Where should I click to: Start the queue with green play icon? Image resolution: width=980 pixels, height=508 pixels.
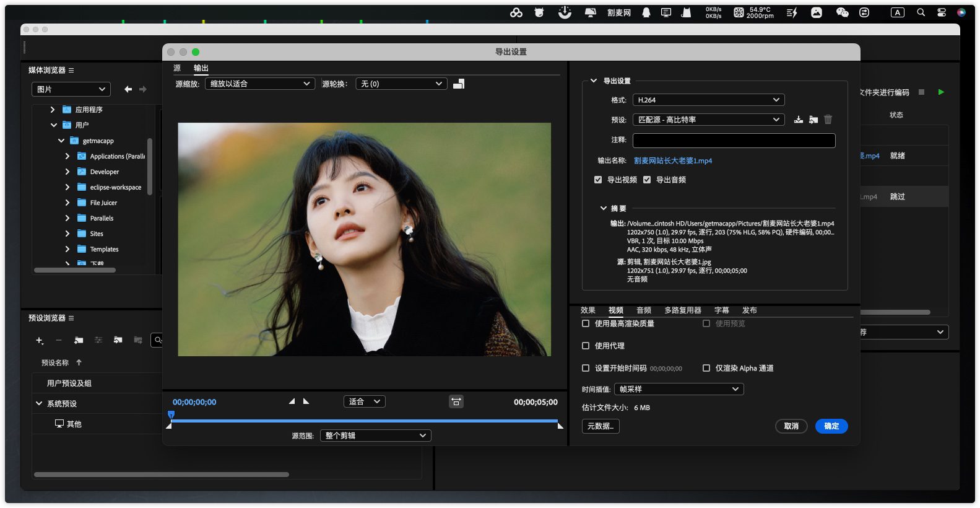pos(941,92)
